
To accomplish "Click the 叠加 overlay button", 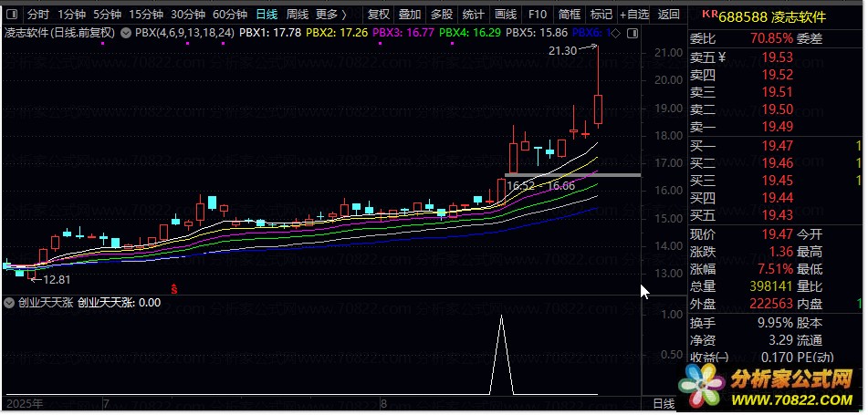I will pyautogui.click(x=410, y=14).
